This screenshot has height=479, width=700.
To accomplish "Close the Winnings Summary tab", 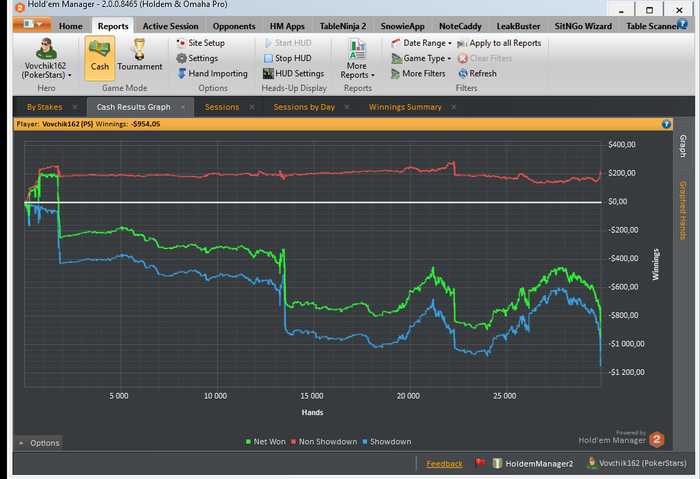I will [454, 107].
